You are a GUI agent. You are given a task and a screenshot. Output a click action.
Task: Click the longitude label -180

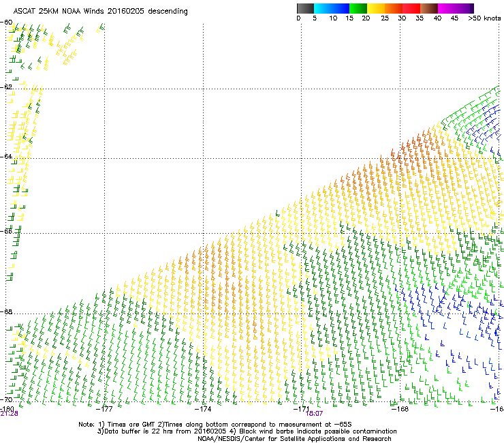pos(7,408)
